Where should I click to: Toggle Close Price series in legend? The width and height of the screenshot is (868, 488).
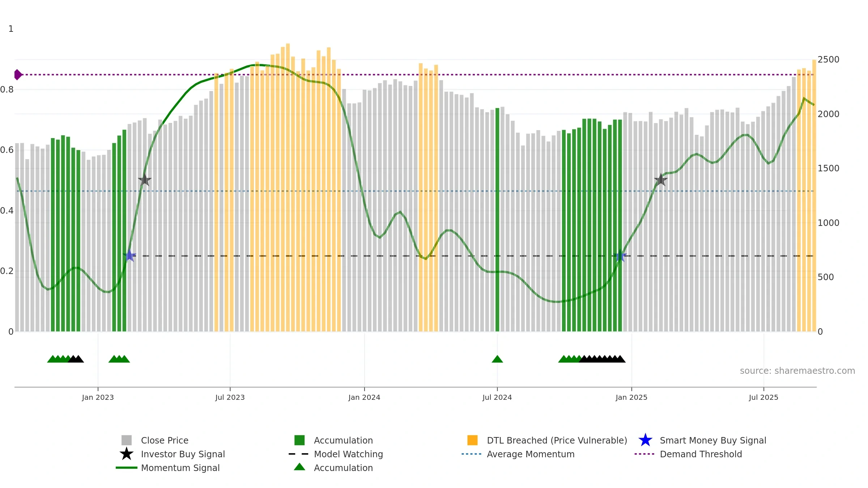click(x=165, y=440)
